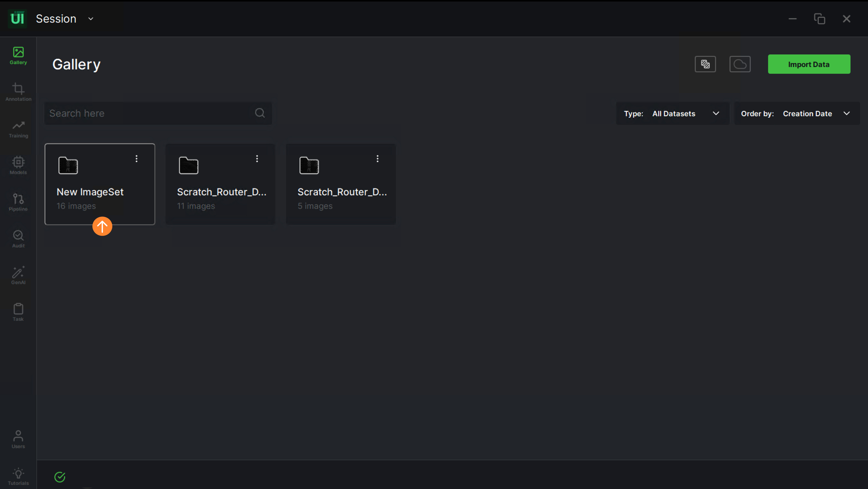The width and height of the screenshot is (868, 489).
Task: Open New ImageSet three-dot menu
Action: [x=136, y=159]
